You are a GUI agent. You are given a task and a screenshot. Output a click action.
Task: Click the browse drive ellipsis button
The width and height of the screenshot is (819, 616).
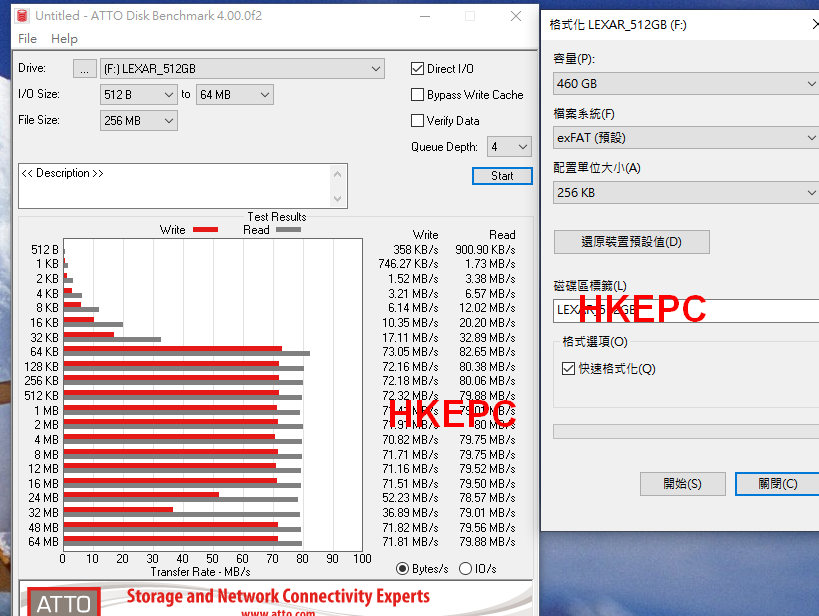[85, 69]
